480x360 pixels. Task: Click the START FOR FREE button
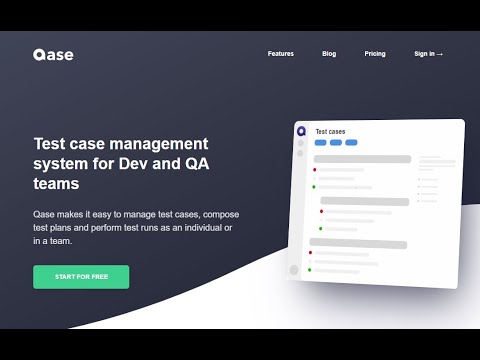click(x=81, y=277)
